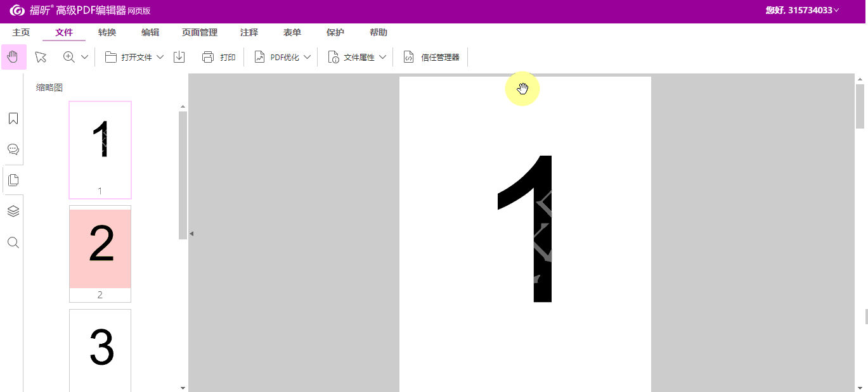Image resolution: width=868 pixels, height=392 pixels.
Task: Switch to the 页面管理 tab
Action: pos(200,32)
